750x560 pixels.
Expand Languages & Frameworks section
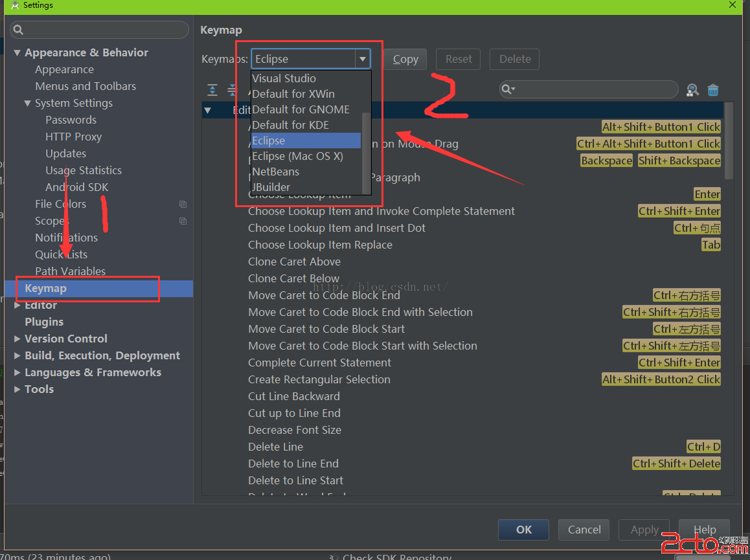[17, 372]
